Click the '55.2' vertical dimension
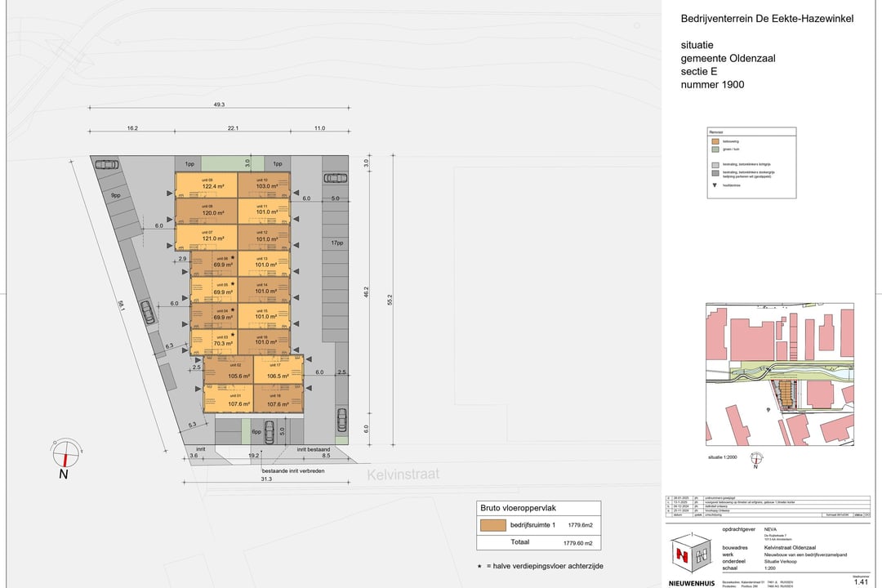 tap(390, 300)
